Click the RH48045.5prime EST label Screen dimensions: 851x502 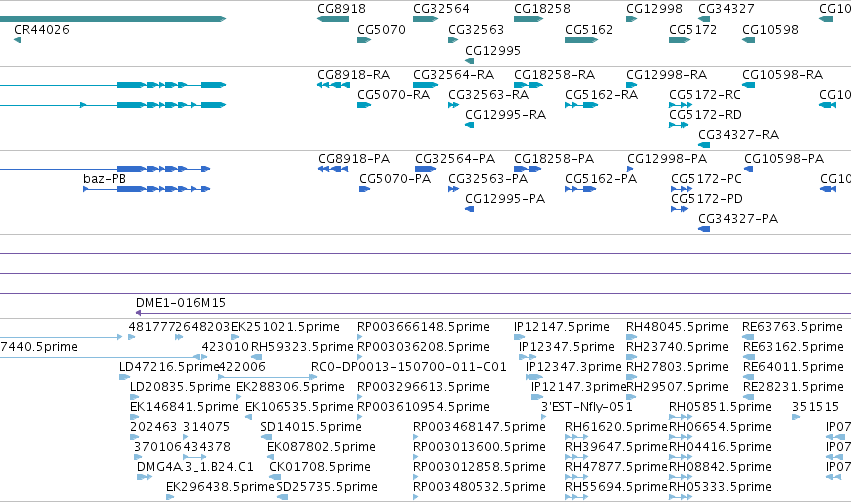677,327
